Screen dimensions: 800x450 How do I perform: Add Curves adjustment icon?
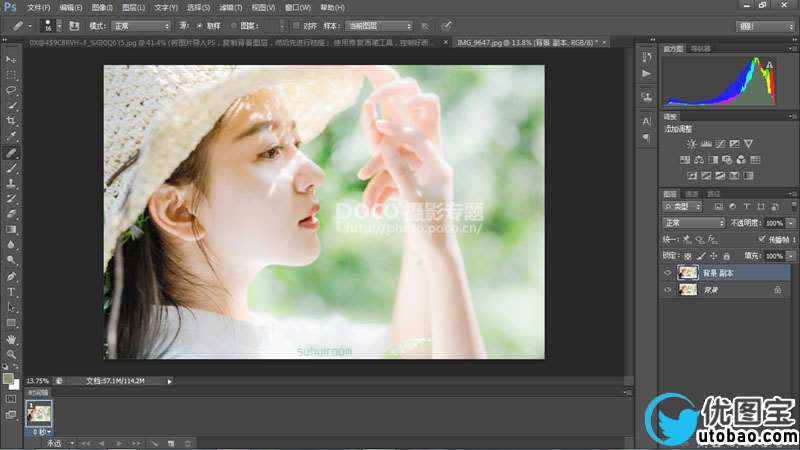click(720, 144)
